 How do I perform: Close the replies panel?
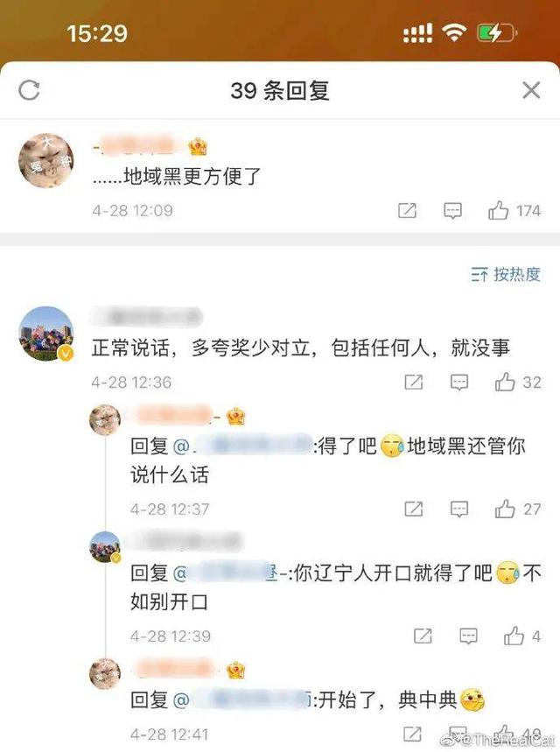pos(531,90)
